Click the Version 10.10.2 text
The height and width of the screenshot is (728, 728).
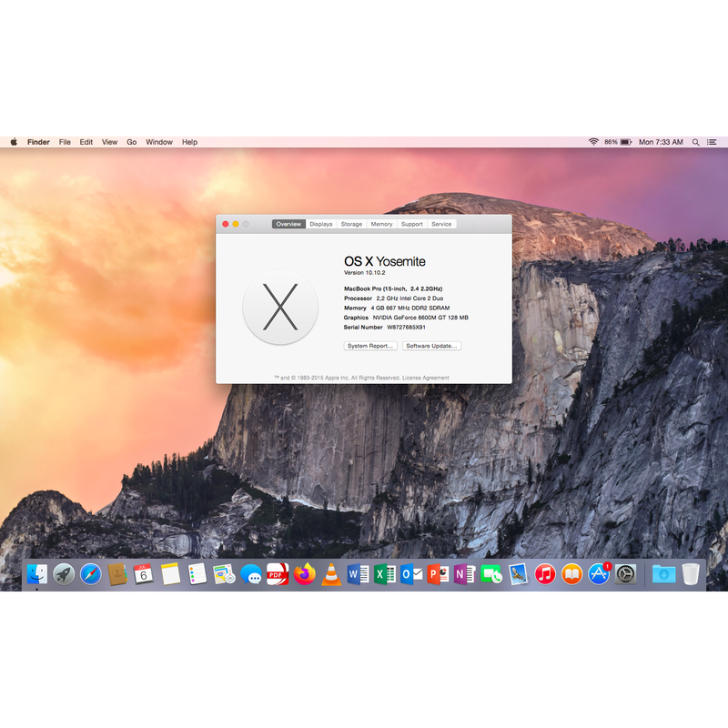pos(365,272)
